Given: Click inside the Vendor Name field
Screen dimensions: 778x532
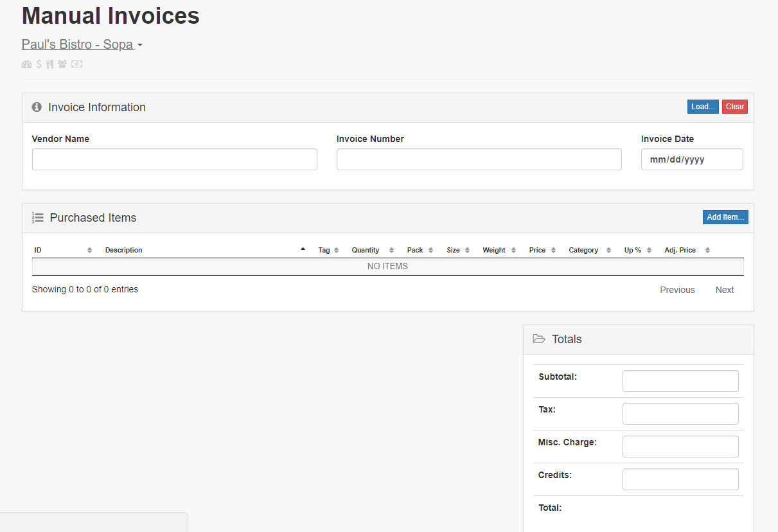Looking at the screenshot, I should click(174, 159).
